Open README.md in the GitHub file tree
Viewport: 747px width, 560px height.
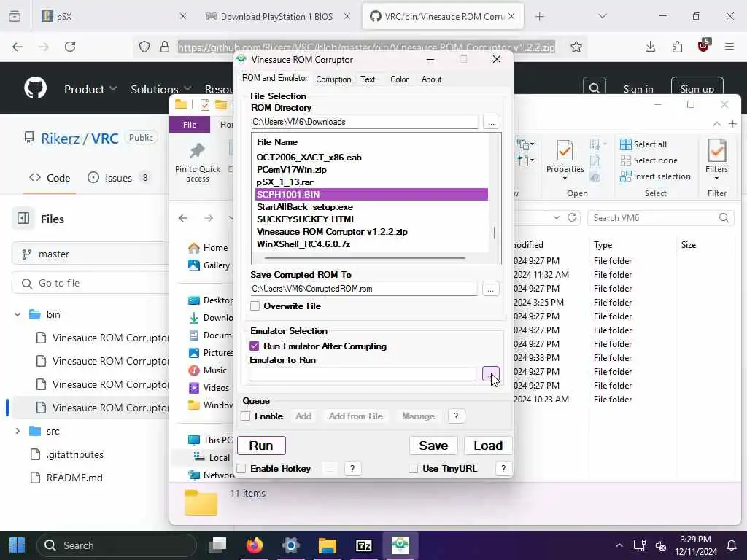74,478
